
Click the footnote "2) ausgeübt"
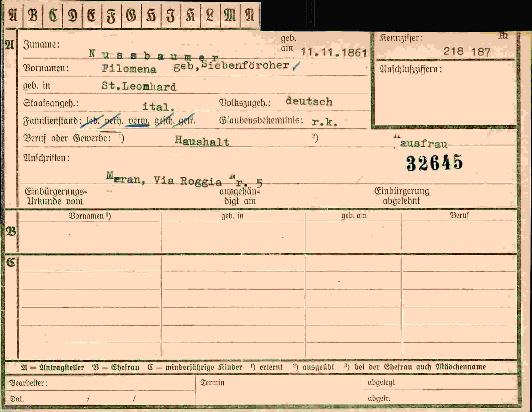[x=313, y=367]
